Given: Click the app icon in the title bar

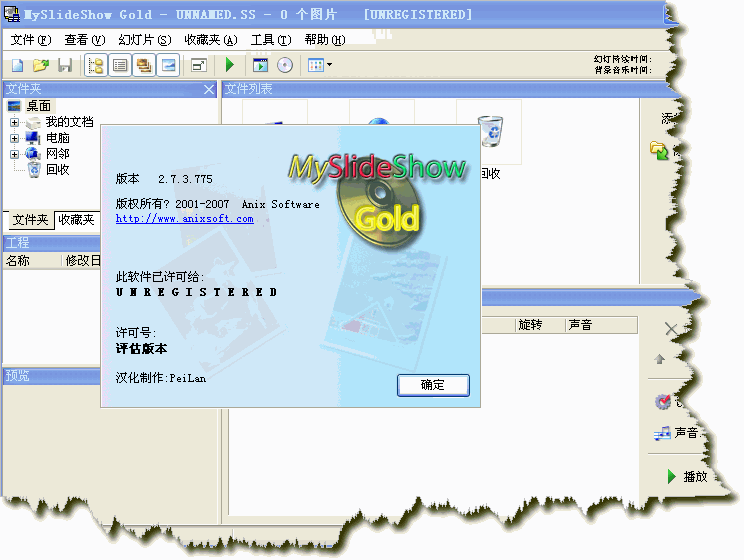Looking at the screenshot, I should click(x=11, y=14).
